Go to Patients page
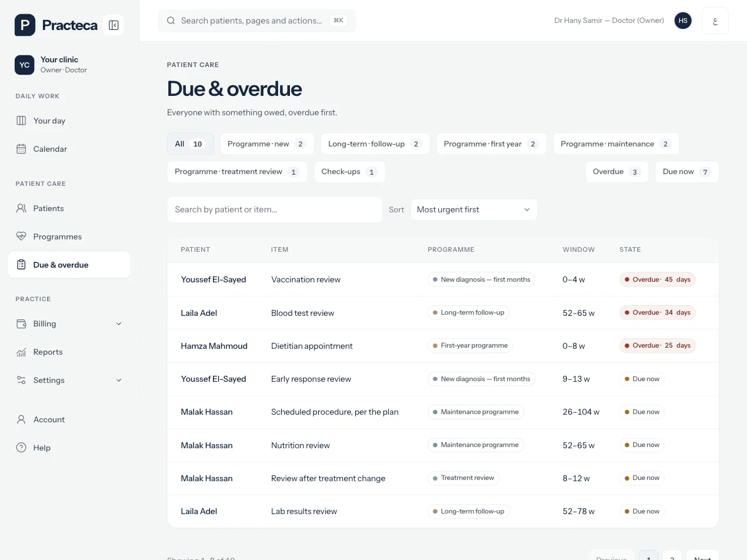 [69, 208]
